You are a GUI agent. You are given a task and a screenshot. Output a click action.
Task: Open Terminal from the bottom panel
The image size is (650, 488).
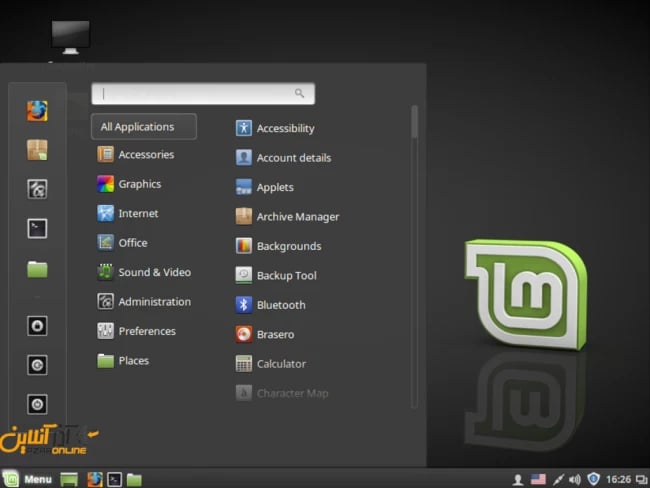(114, 480)
